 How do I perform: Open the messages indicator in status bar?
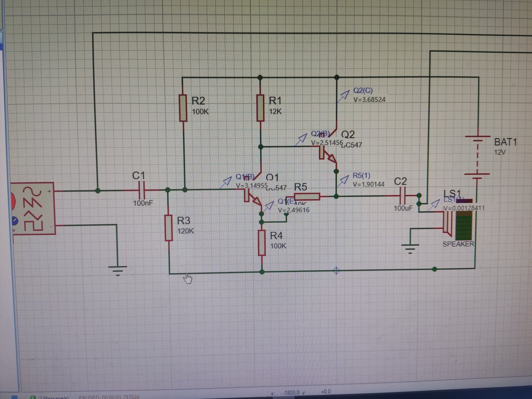pyautogui.click(x=50, y=397)
